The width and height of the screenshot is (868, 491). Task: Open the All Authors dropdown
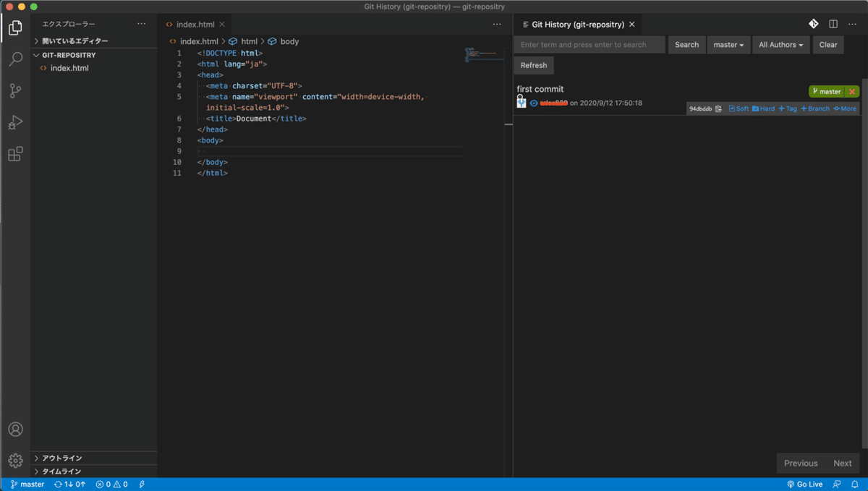click(781, 45)
